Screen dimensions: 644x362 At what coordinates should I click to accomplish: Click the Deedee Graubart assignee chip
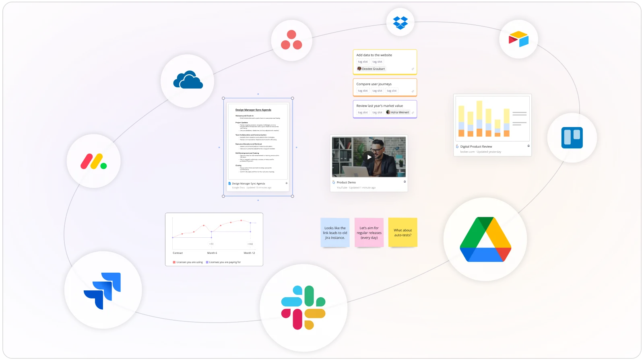click(371, 69)
